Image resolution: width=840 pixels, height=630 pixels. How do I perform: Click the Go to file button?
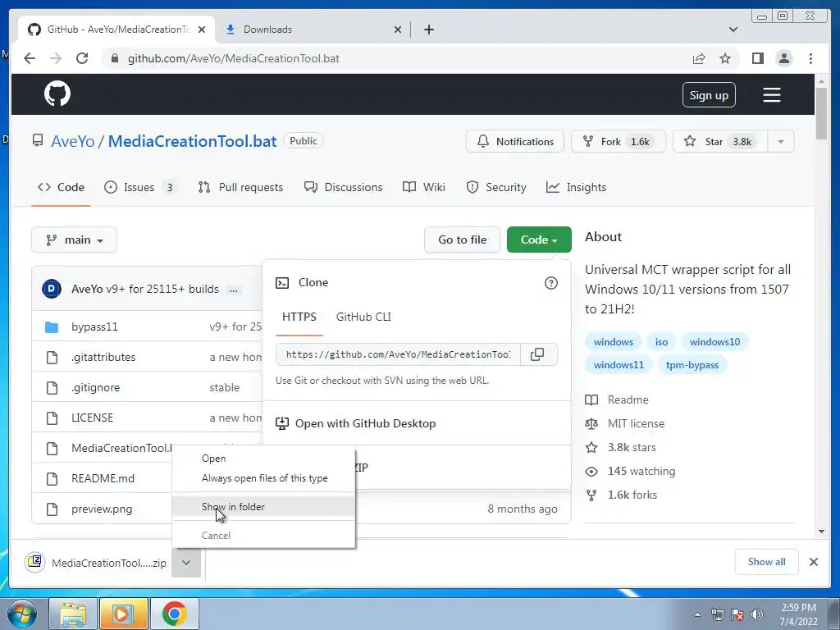(x=462, y=240)
